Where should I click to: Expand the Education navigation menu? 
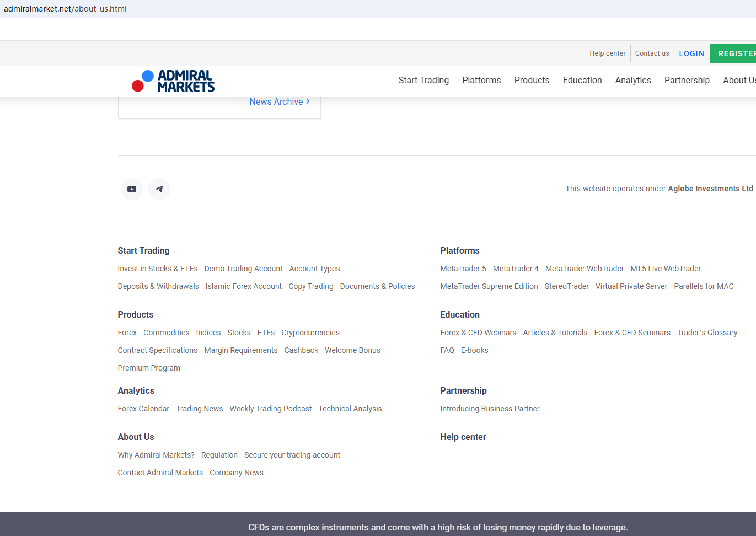[582, 81]
